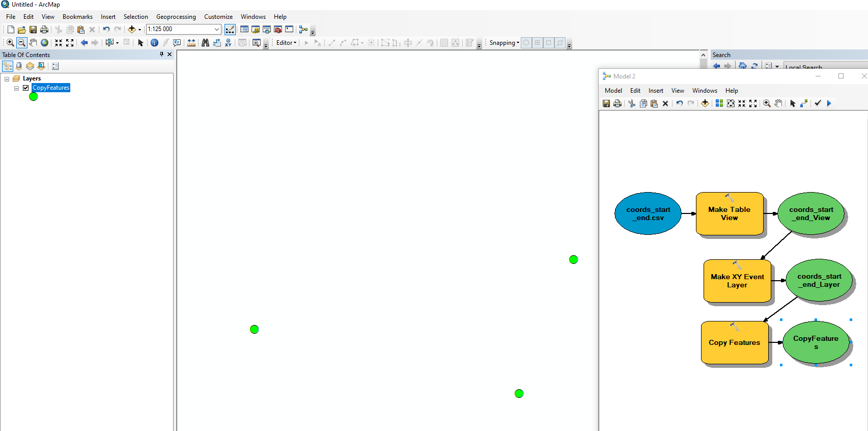Screen dimensions: 868x431
Task: Open Select Features dropdown arrow
Action: pyautogui.click(x=117, y=43)
